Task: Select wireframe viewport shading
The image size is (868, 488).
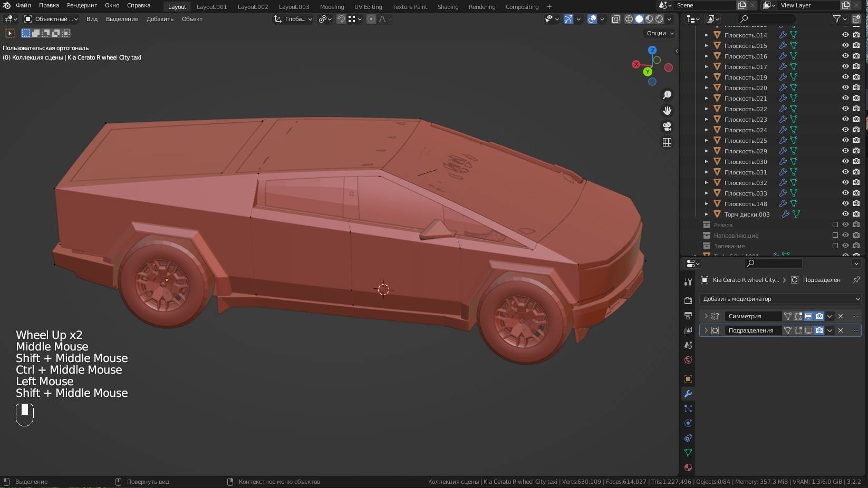Action: [629, 19]
